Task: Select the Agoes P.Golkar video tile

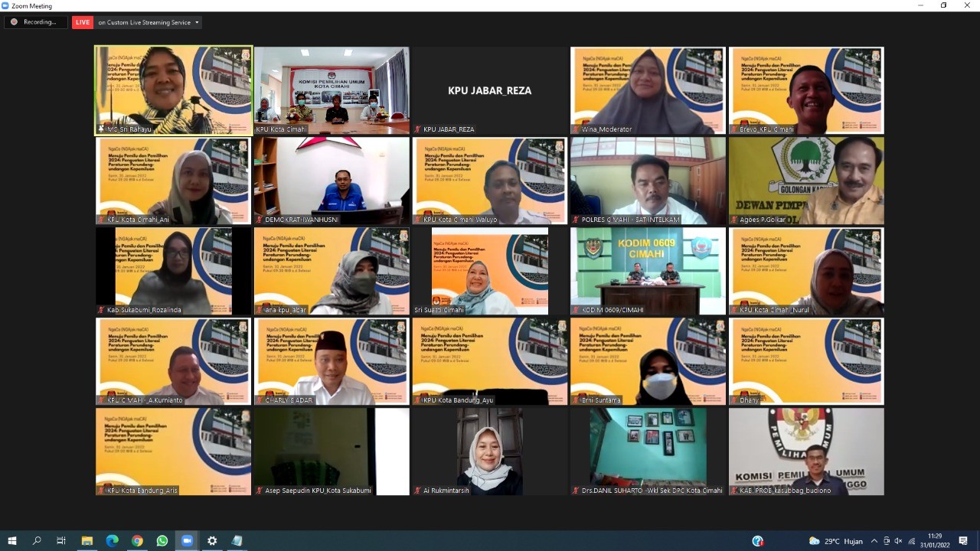Action: [806, 181]
